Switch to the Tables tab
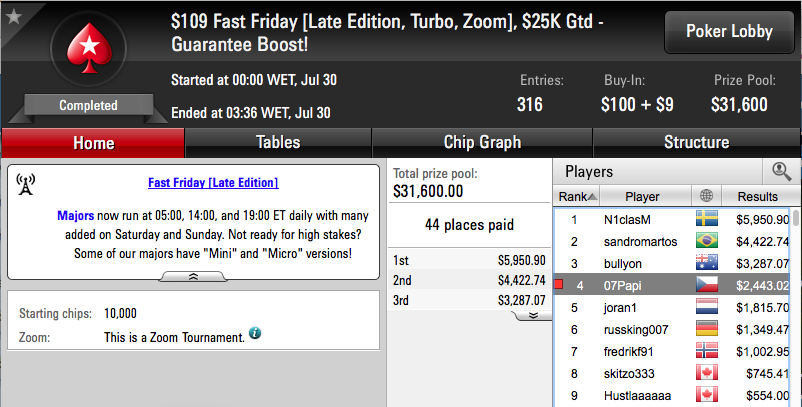 278,142
